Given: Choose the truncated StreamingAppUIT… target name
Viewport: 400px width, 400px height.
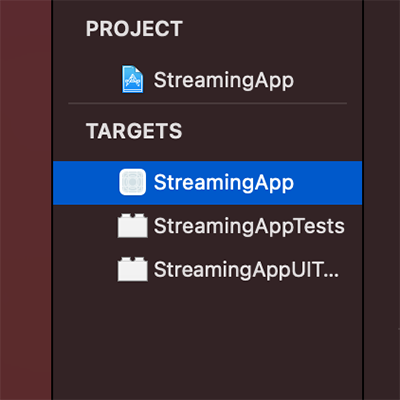Looking at the screenshot, I should (x=246, y=269).
